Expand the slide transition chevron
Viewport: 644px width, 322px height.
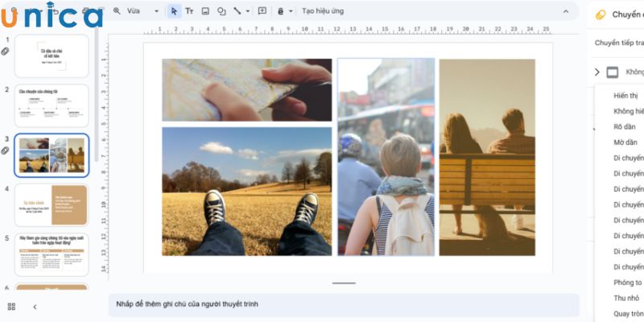597,72
